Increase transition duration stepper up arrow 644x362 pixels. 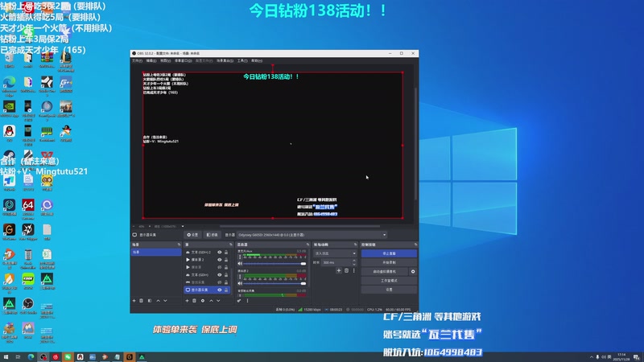[353, 261]
